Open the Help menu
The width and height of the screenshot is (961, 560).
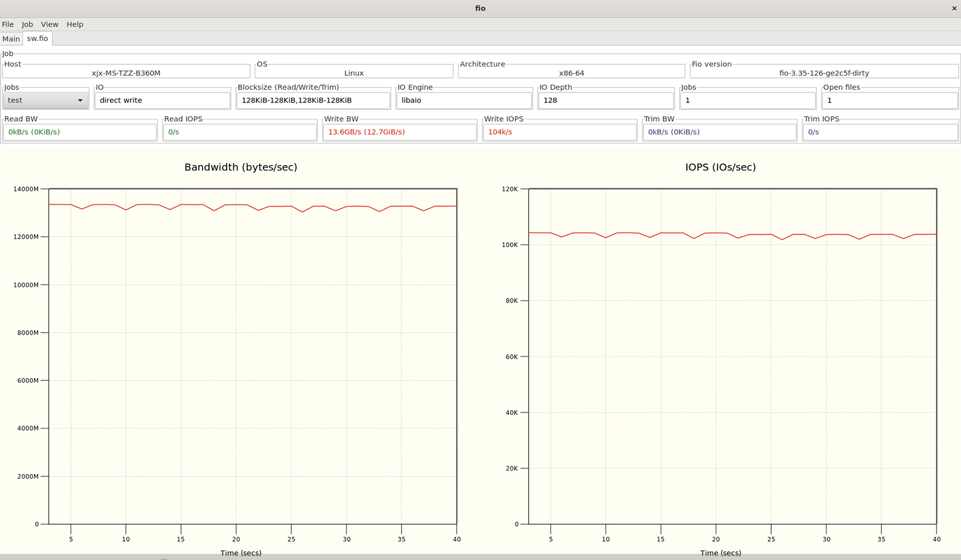click(74, 24)
